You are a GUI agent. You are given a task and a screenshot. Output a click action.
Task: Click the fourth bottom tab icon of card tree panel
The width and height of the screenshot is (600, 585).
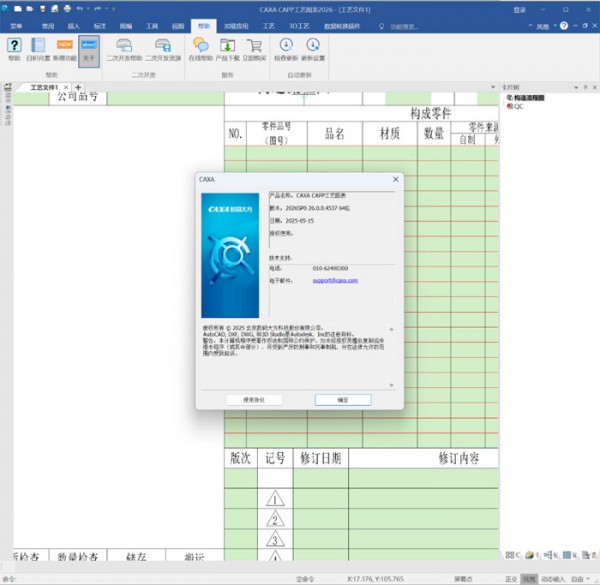(x=569, y=555)
